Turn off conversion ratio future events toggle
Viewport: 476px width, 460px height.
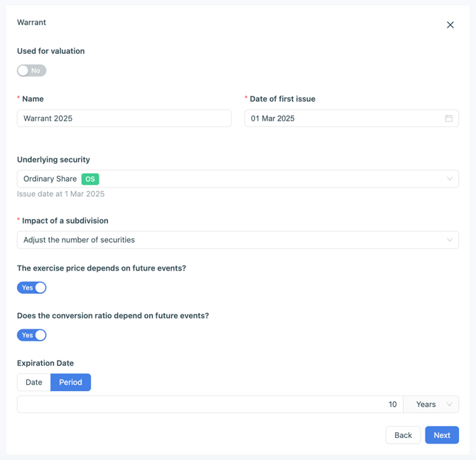(32, 335)
